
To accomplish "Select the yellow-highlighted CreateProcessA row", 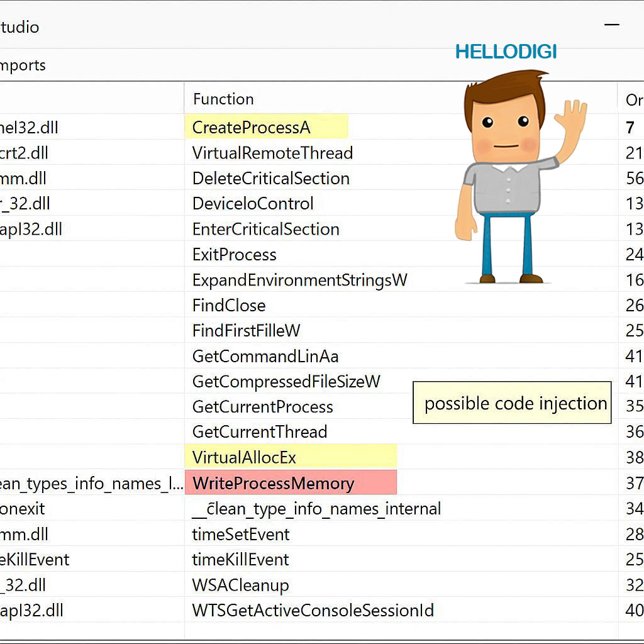I will pos(252,128).
